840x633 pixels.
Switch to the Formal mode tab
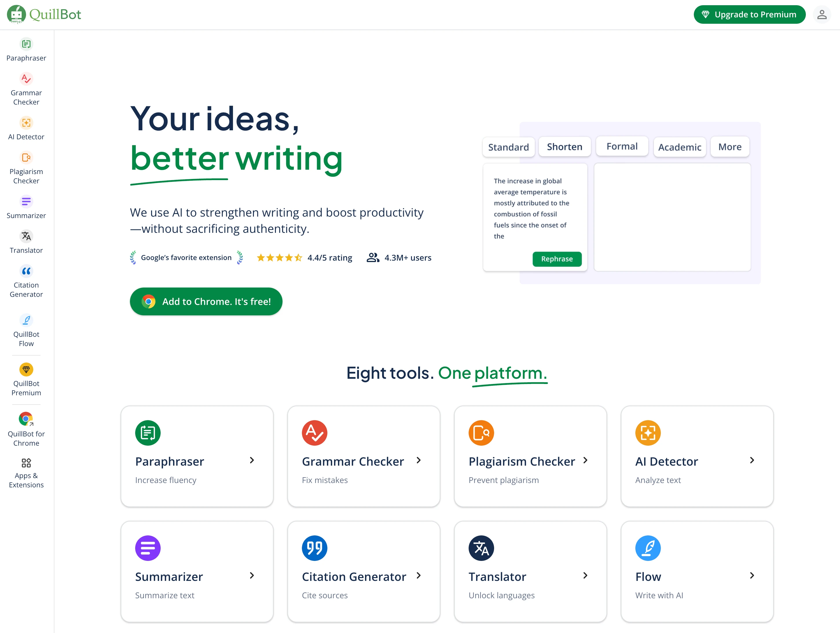click(x=622, y=146)
